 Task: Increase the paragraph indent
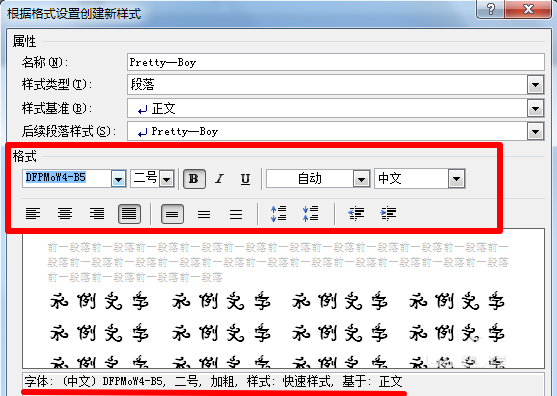click(388, 214)
